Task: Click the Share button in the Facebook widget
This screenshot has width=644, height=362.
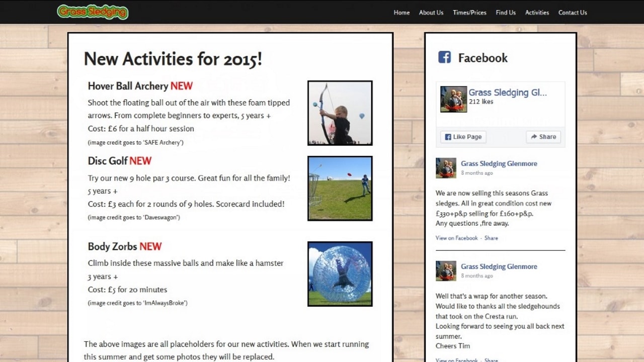Action: tap(543, 136)
